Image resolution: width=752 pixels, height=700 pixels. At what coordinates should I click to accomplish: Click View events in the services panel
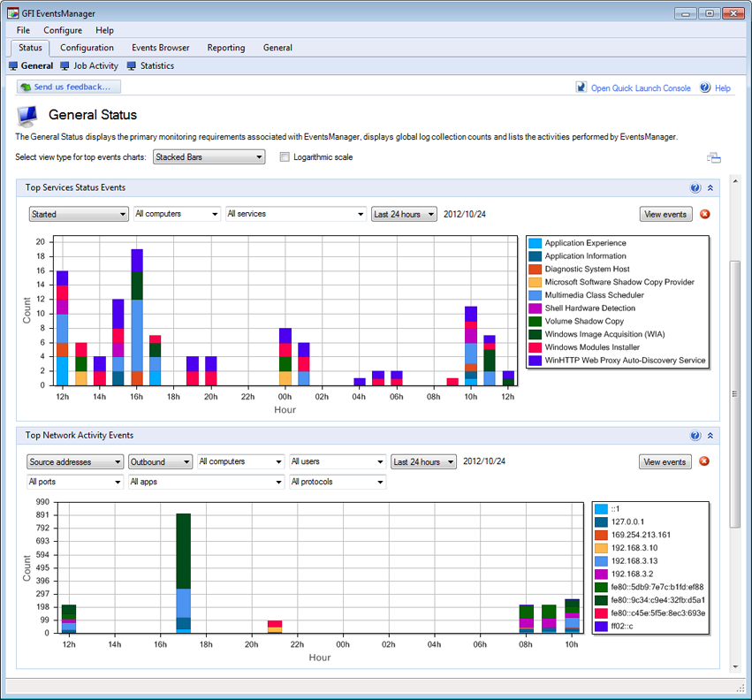coord(665,214)
